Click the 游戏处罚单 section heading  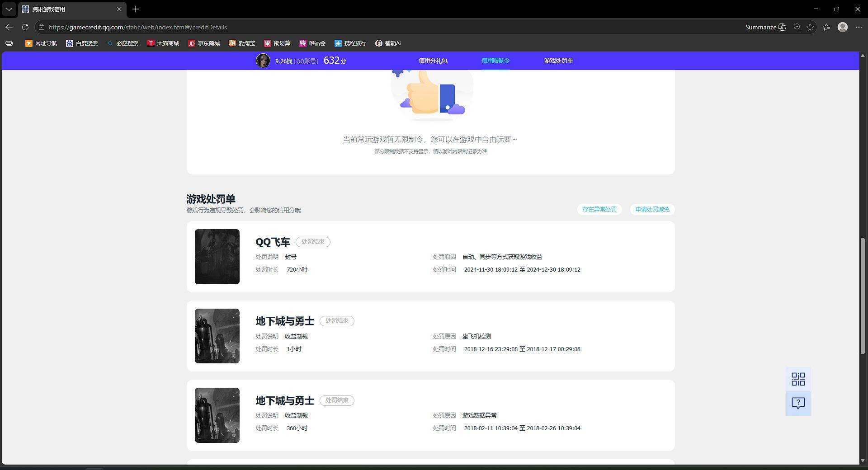(x=211, y=199)
